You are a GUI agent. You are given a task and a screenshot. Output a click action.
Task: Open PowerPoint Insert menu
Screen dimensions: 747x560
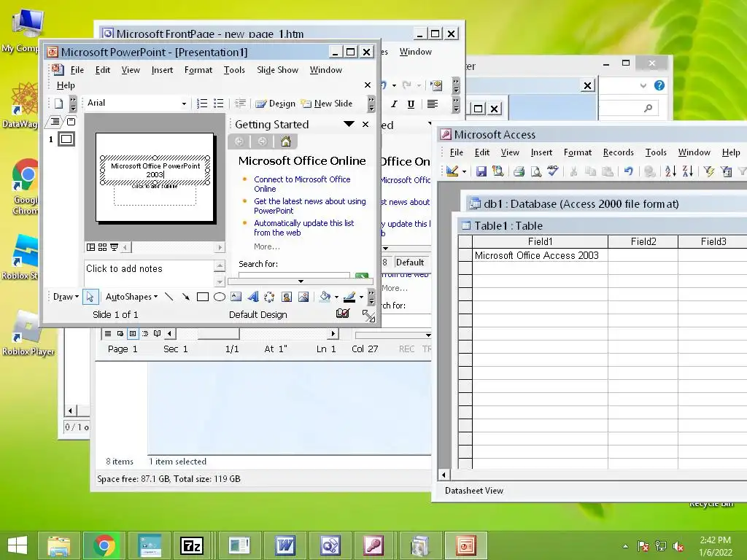click(162, 70)
